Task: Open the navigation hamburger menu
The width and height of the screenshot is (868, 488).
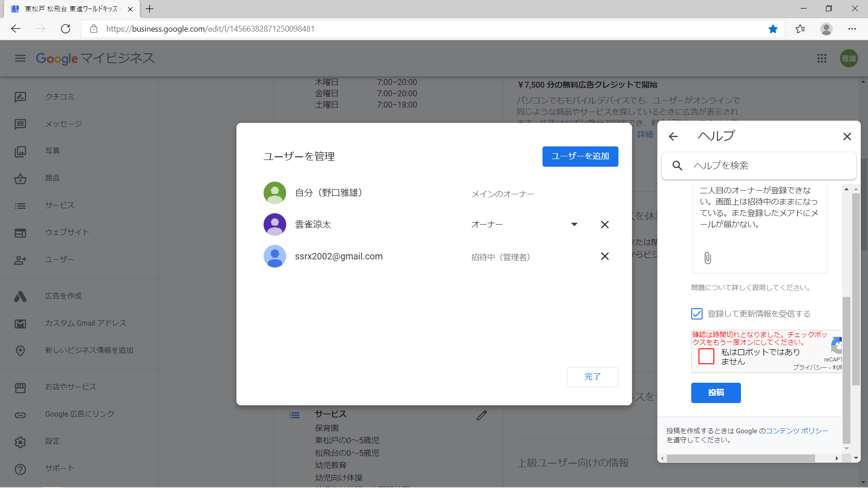Action: 19,58
